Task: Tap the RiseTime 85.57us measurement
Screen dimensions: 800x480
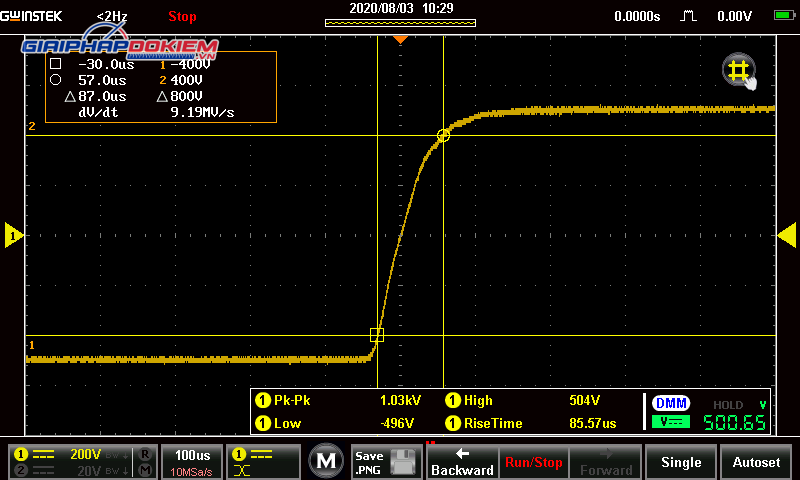Action: tap(531, 423)
